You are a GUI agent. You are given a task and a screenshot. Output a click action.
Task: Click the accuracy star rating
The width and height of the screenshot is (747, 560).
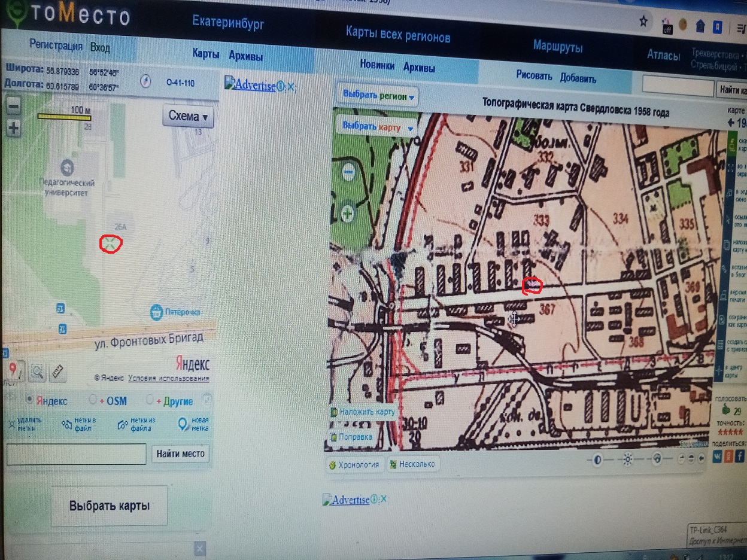[x=730, y=432]
